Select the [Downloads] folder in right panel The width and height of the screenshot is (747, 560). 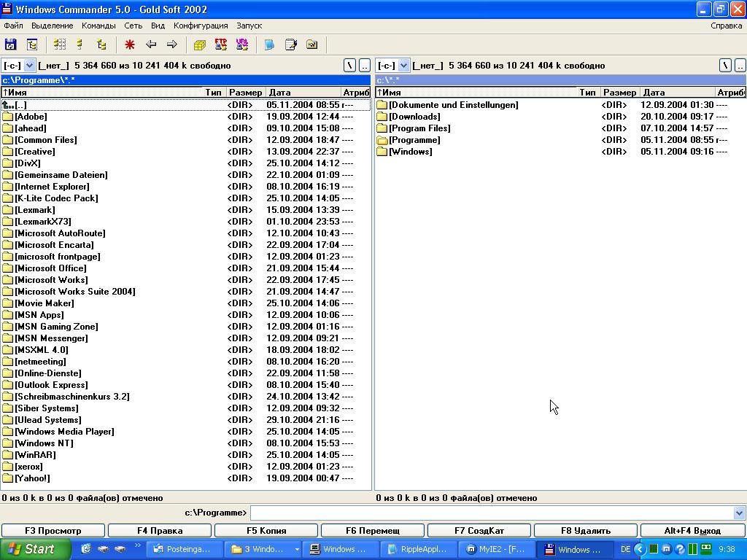560,117
